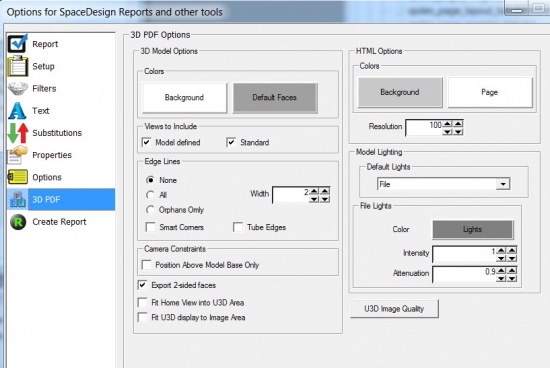Select Create Report in the sidebar
The width and height of the screenshot is (550, 368).
pyautogui.click(x=59, y=222)
